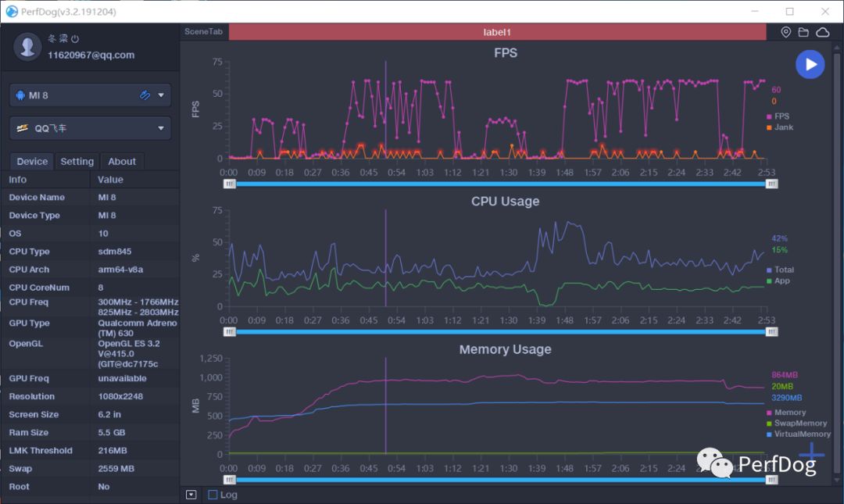Select the Resolution 1080x2248 value
844x504 pixels.
(x=120, y=396)
